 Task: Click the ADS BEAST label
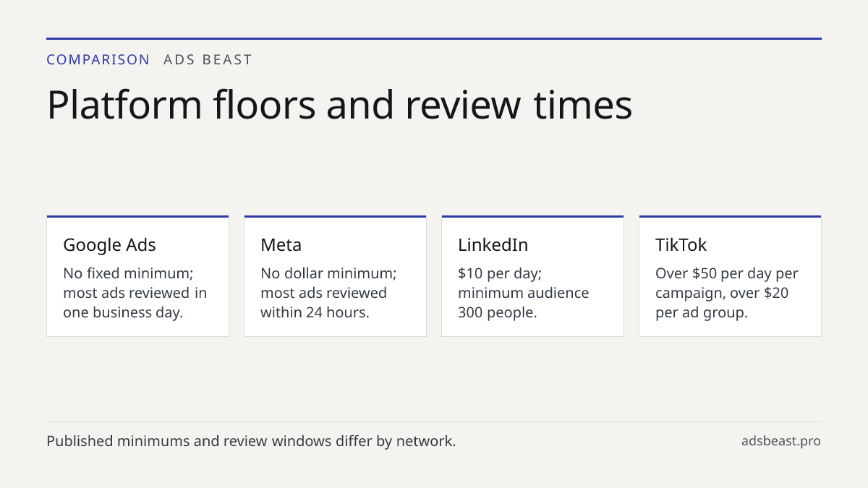[x=208, y=60]
